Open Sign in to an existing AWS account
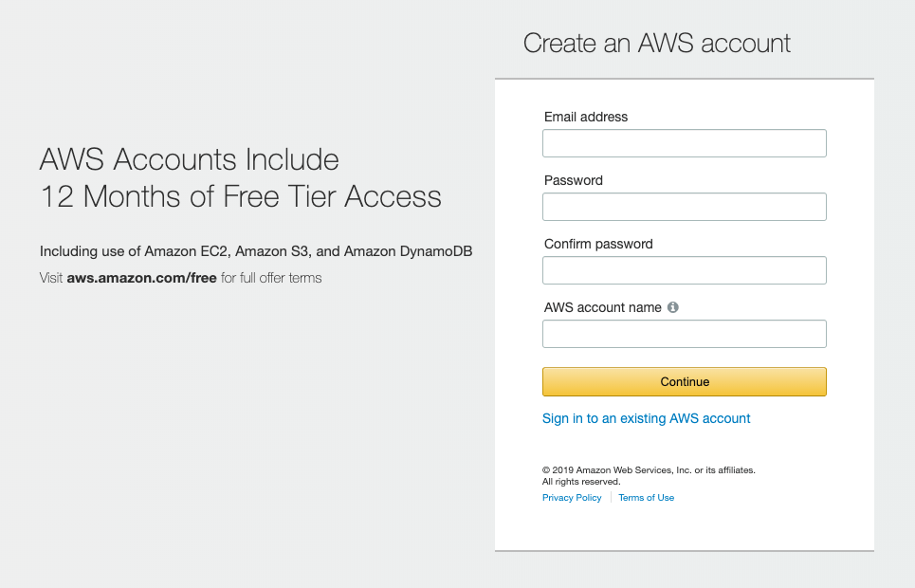This screenshot has width=915, height=588. (646, 418)
